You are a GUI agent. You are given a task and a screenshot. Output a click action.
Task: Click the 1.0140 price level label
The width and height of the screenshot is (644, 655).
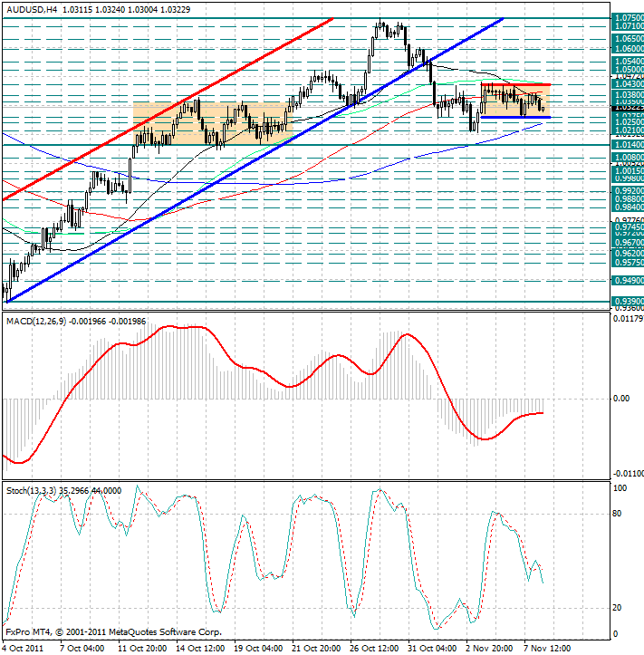(628, 145)
